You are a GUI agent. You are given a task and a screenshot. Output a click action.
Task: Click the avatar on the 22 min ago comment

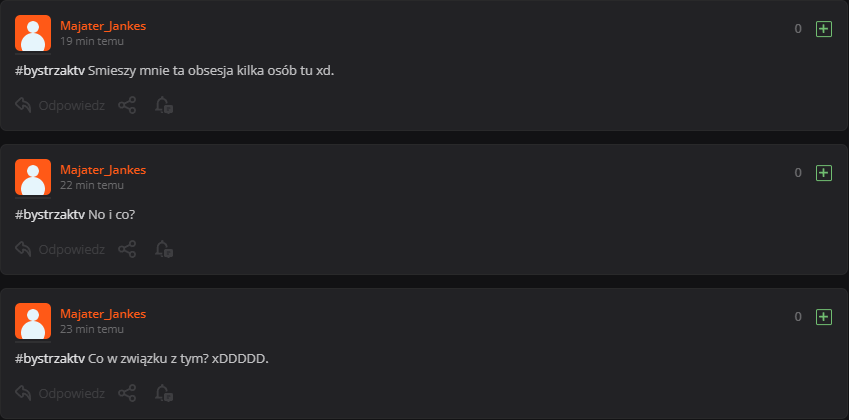tap(33, 177)
